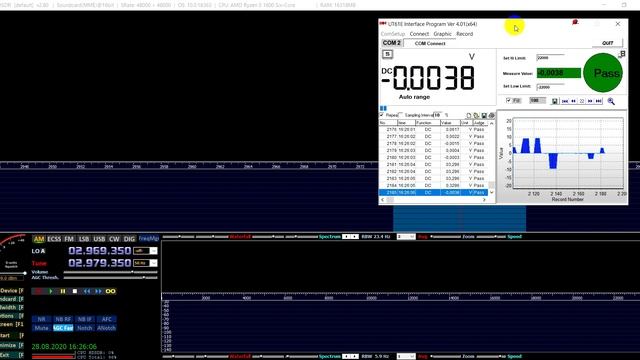Image resolution: width=640 pixels, height=360 pixels.
Task: Click the SDR fast-forward double-arrow icon
Action: (x=98, y=291)
